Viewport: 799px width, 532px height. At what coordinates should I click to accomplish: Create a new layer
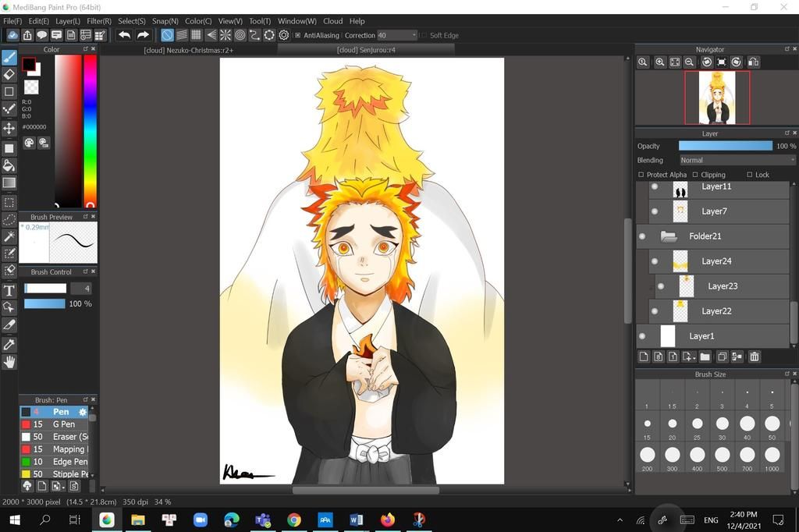click(x=644, y=356)
